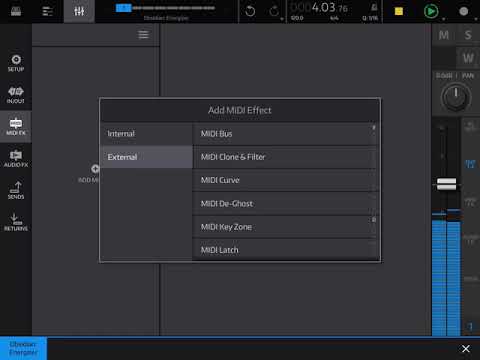
Task: Click the yellow stop button
Action: tap(399, 11)
